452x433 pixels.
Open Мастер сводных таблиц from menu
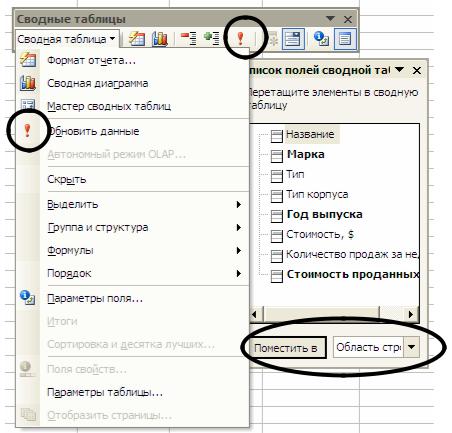pyautogui.click(x=132, y=106)
